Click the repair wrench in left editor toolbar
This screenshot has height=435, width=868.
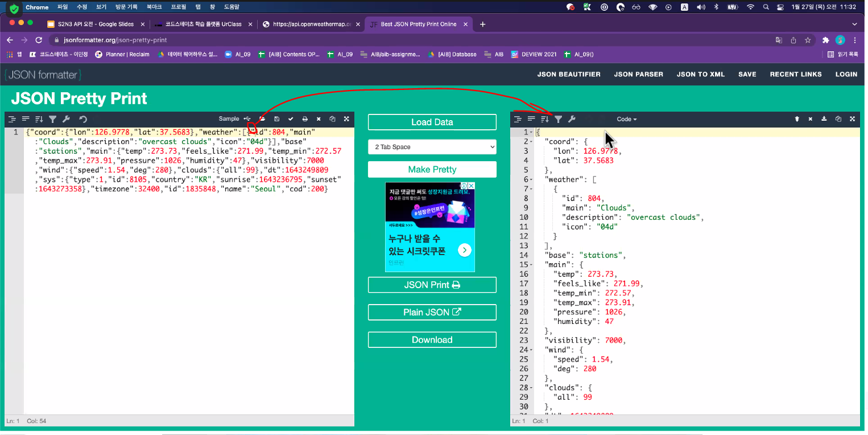pyautogui.click(x=66, y=119)
